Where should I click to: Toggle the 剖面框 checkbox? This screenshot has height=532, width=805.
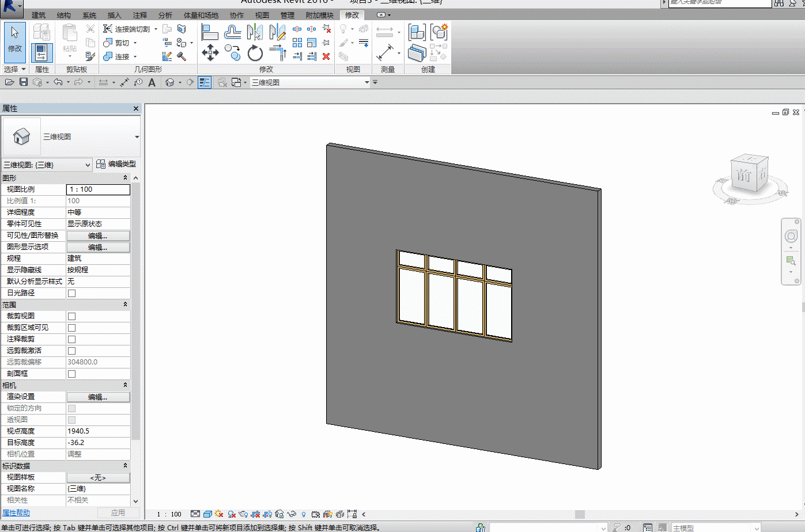[x=72, y=374]
